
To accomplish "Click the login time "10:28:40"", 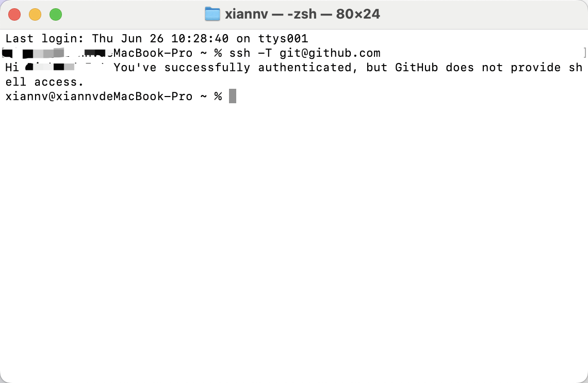I will (200, 38).
